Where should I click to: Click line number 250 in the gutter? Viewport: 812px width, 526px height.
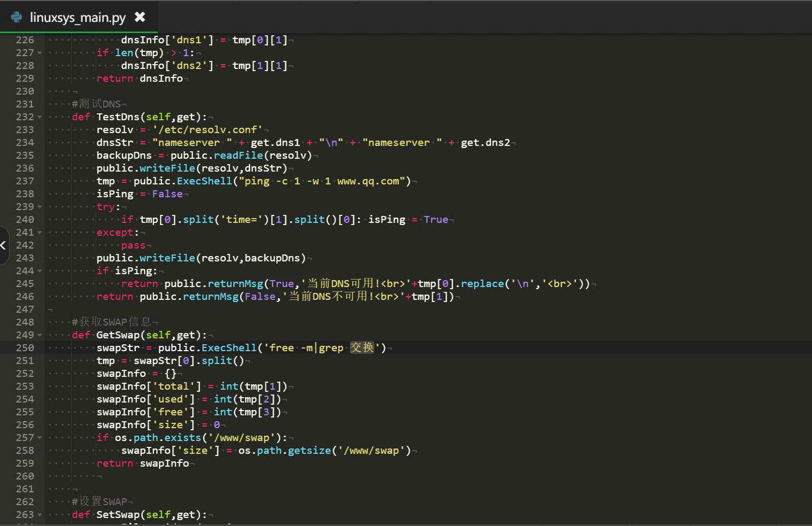(x=25, y=348)
